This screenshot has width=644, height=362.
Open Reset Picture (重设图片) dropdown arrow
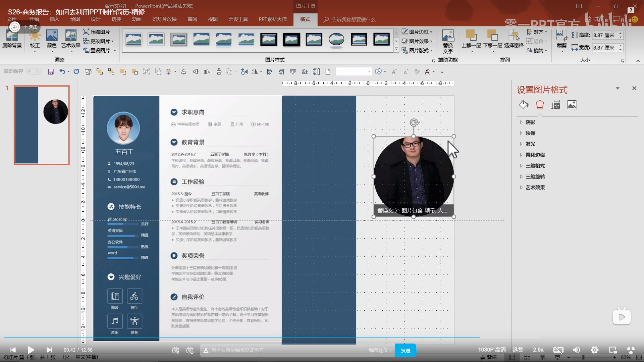point(115,50)
